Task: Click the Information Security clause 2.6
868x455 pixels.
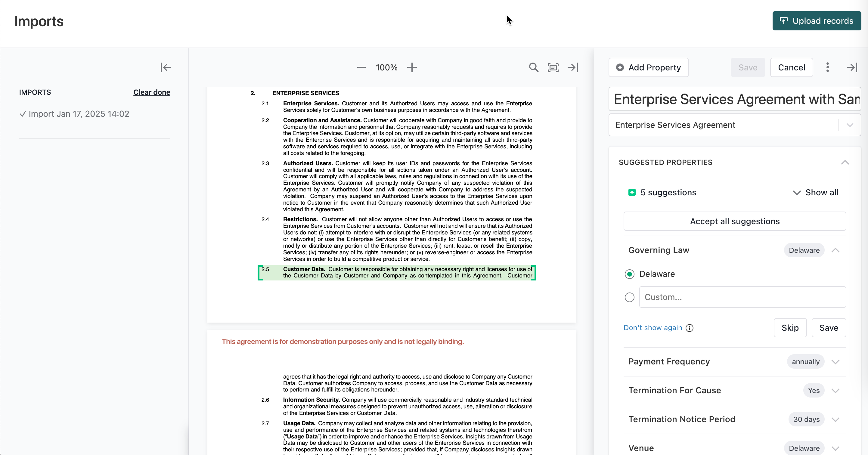Action: (x=397, y=407)
